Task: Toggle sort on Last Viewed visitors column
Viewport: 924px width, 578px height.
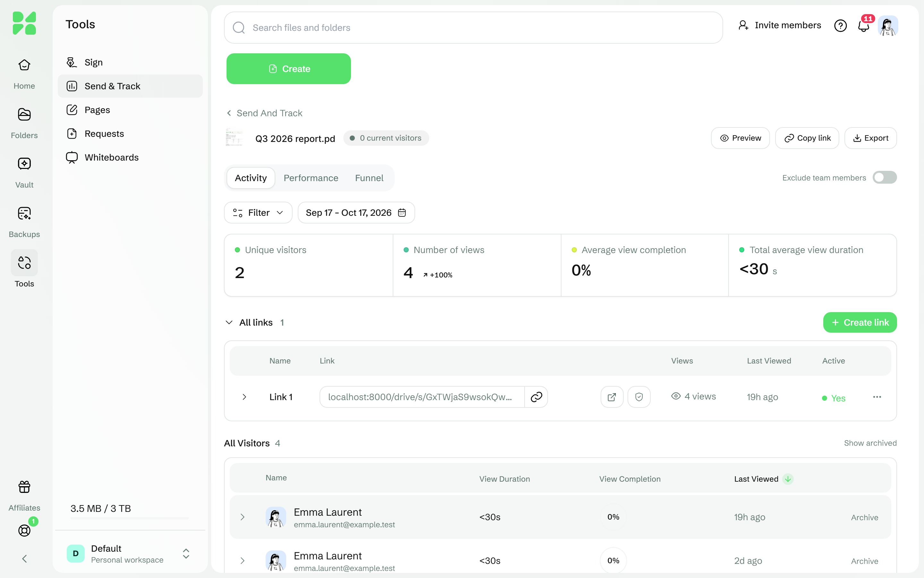Action: click(x=788, y=479)
